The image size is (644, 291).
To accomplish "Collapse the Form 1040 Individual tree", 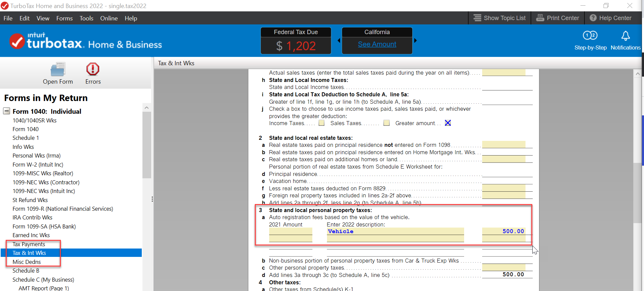I will [6, 111].
